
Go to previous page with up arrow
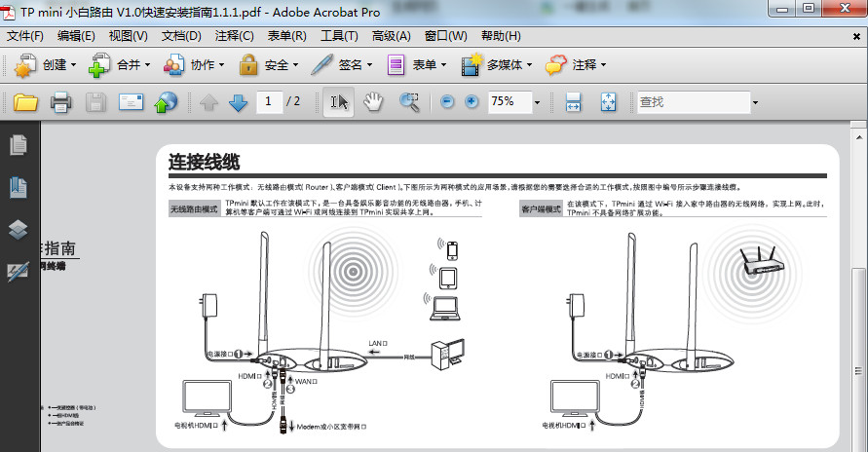click(208, 102)
